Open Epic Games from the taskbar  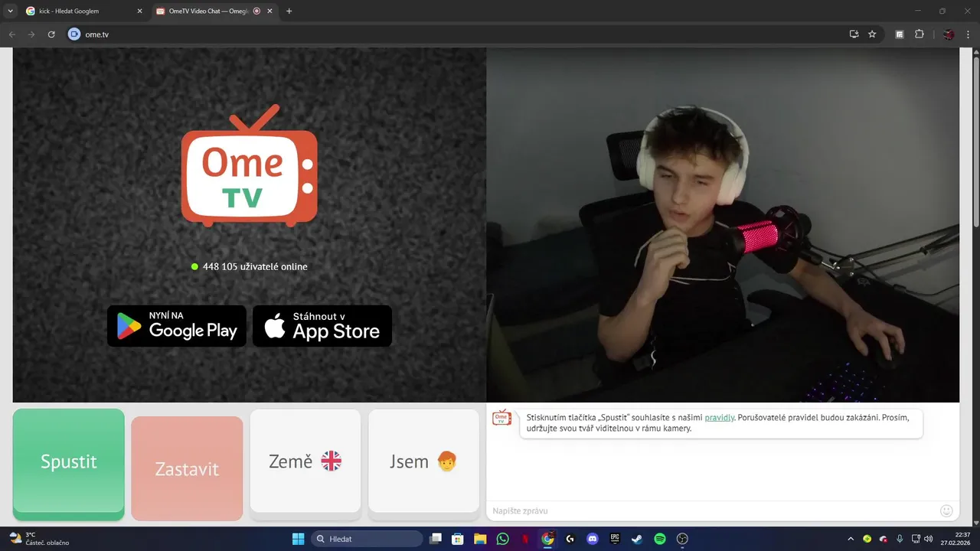point(615,539)
